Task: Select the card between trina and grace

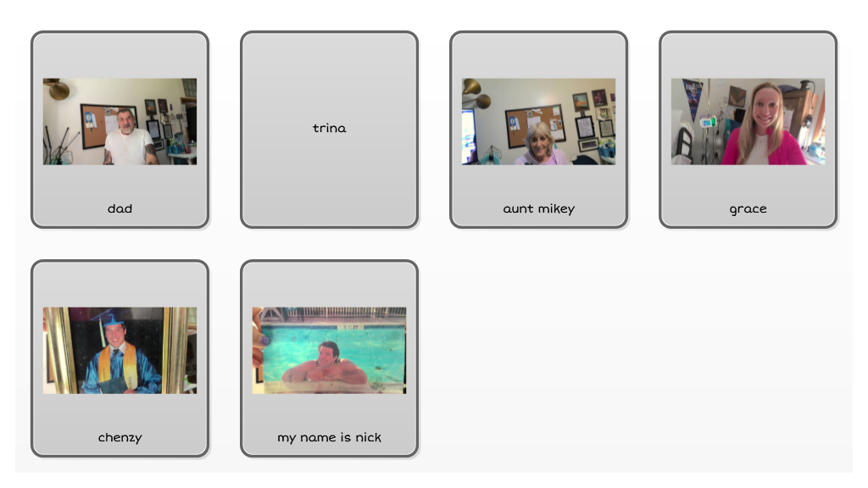Action: (538, 130)
